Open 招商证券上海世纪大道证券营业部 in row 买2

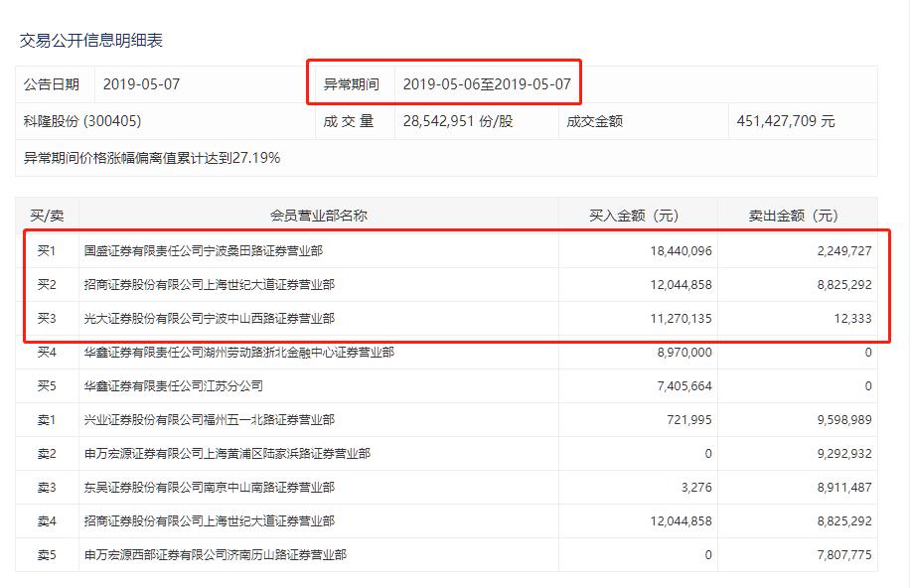(x=210, y=285)
